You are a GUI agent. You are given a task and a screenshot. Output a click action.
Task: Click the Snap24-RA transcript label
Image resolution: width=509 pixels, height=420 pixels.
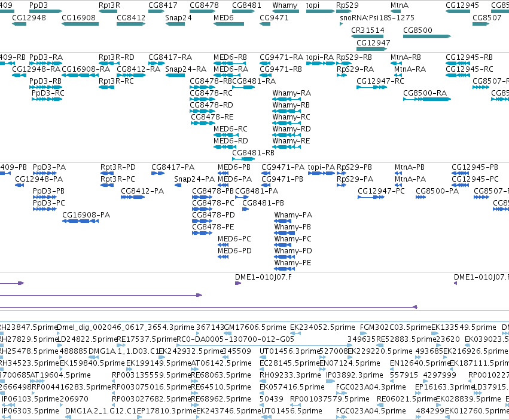coord(185,69)
